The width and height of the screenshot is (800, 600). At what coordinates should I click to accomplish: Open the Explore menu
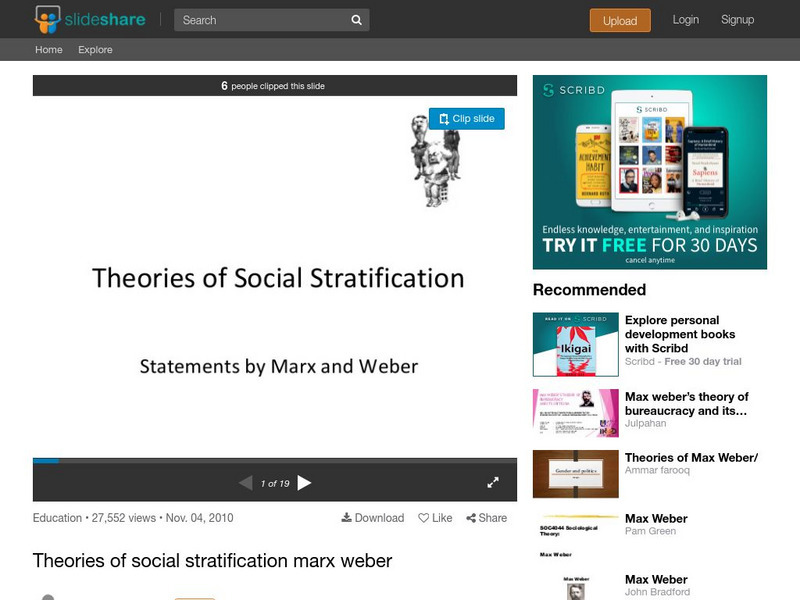tap(95, 48)
